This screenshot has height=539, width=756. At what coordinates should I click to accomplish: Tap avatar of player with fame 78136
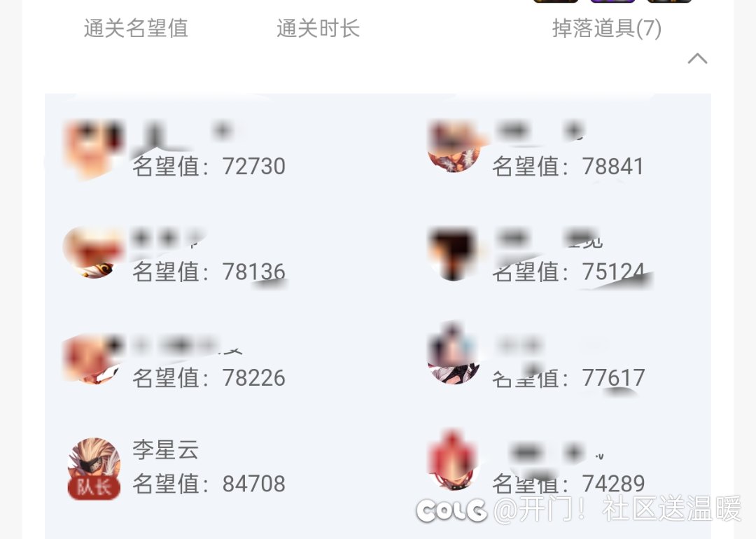pyautogui.click(x=94, y=253)
